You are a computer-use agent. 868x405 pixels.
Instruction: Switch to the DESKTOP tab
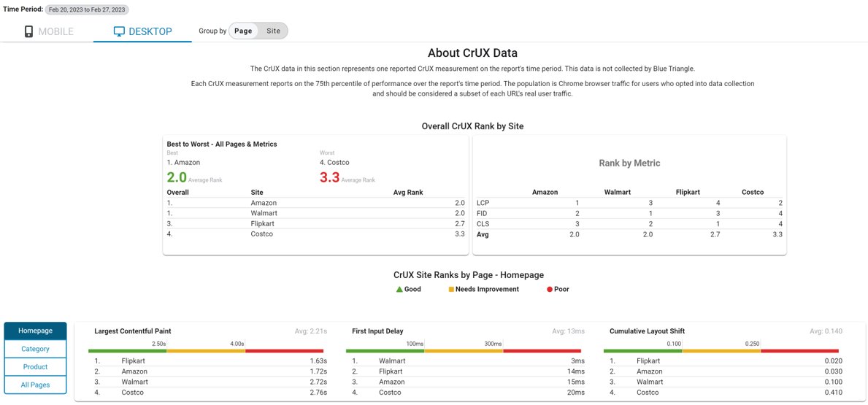coord(143,31)
